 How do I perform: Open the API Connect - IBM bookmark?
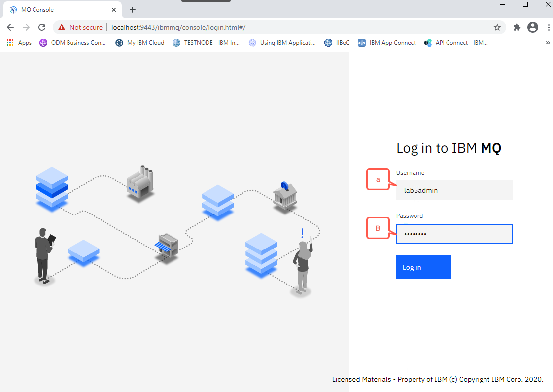(x=456, y=43)
